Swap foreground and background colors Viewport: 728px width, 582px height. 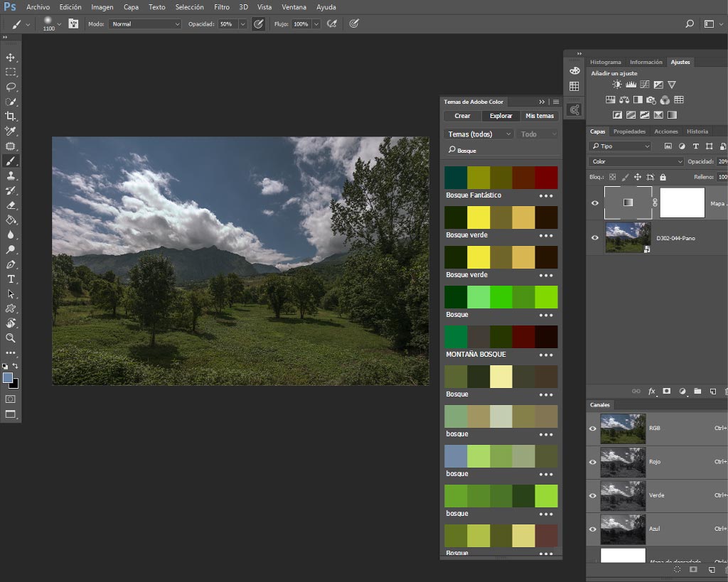[16, 366]
